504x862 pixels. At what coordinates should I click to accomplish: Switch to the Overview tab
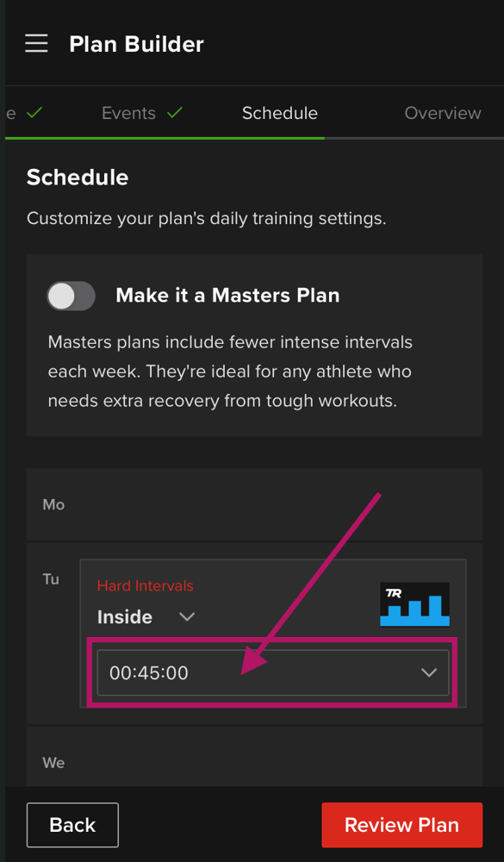[443, 113]
